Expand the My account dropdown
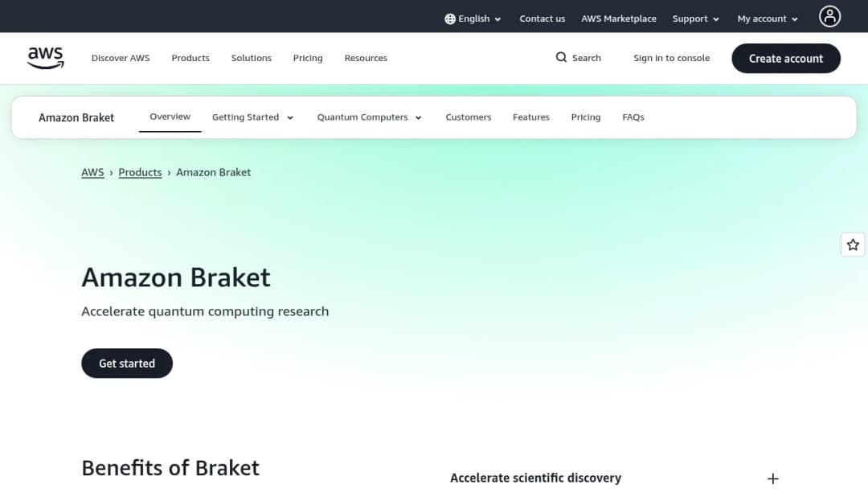868x489 pixels. click(768, 18)
